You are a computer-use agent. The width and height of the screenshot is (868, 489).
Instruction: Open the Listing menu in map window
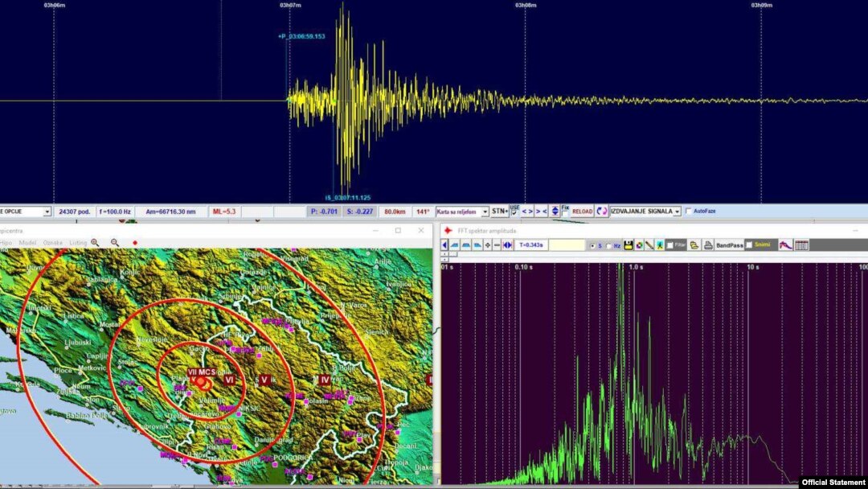tap(77, 243)
